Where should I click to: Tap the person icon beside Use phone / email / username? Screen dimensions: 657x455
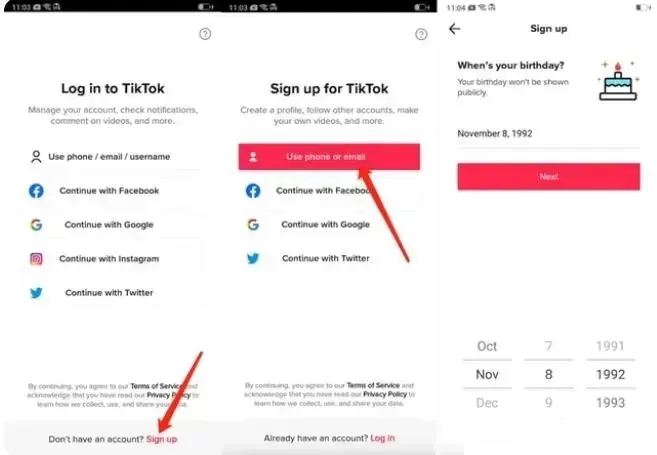coord(36,157)
